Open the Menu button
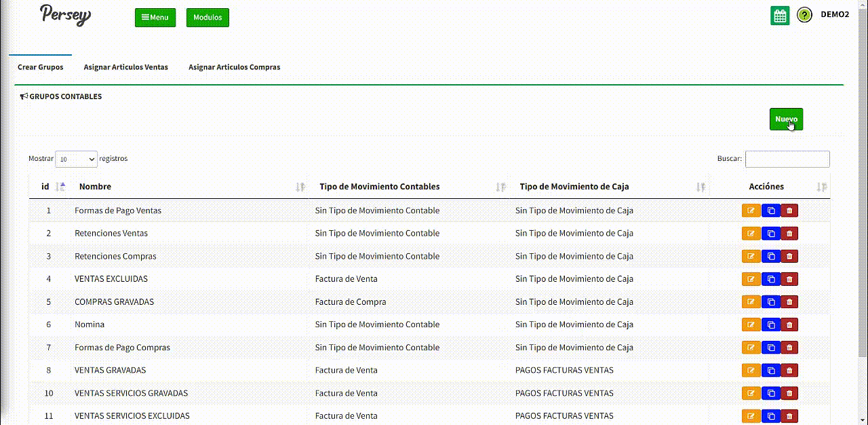This screenshot has width=868, height=425. pos(155,18)
